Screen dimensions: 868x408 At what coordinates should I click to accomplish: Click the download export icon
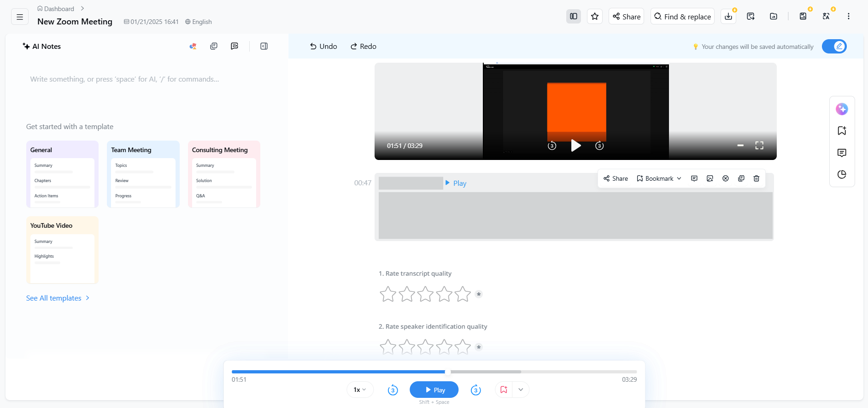(x=728, y=17)
